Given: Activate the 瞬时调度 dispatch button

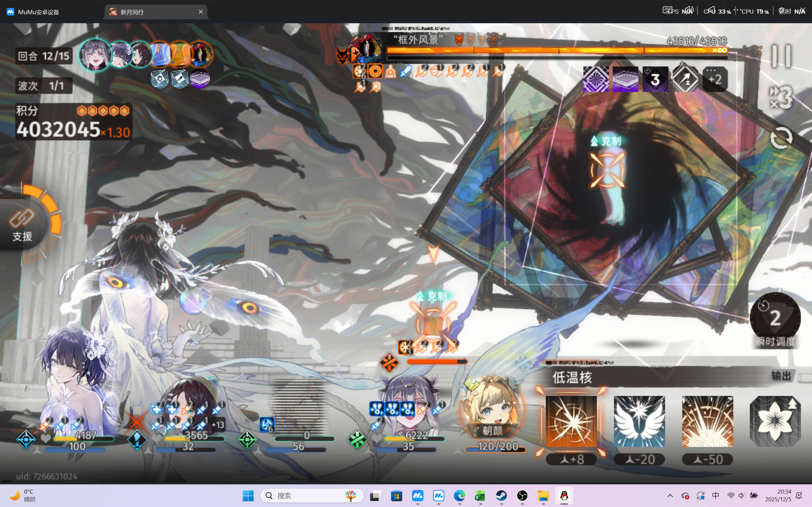Looking at the screenshot, I should pos(775,318).
